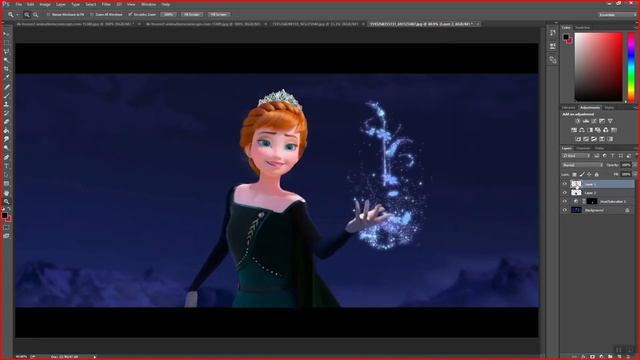Switch to the Channels tab
This screenshot has width=640, height=360.
(x=583, y=148)
